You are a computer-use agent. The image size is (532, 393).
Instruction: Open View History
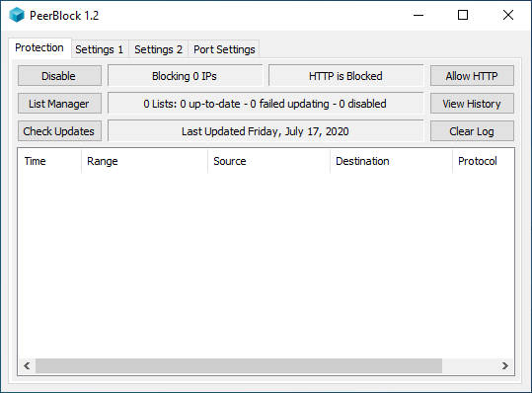[x=472, y=104]
